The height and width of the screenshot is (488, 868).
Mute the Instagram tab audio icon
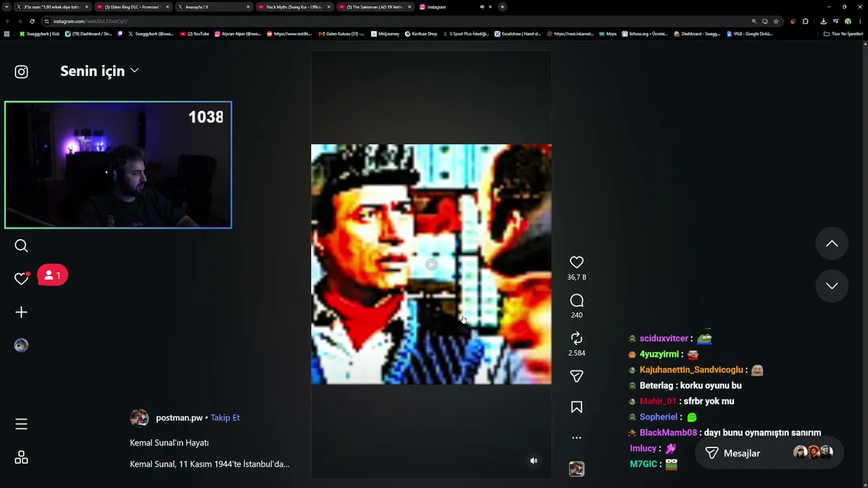coord(482,7)
